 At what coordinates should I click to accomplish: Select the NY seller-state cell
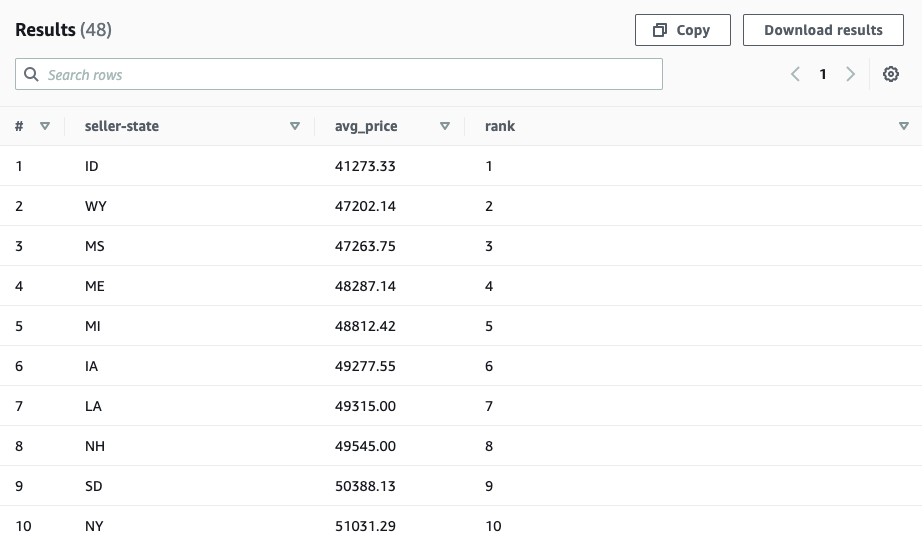point(94,526)
